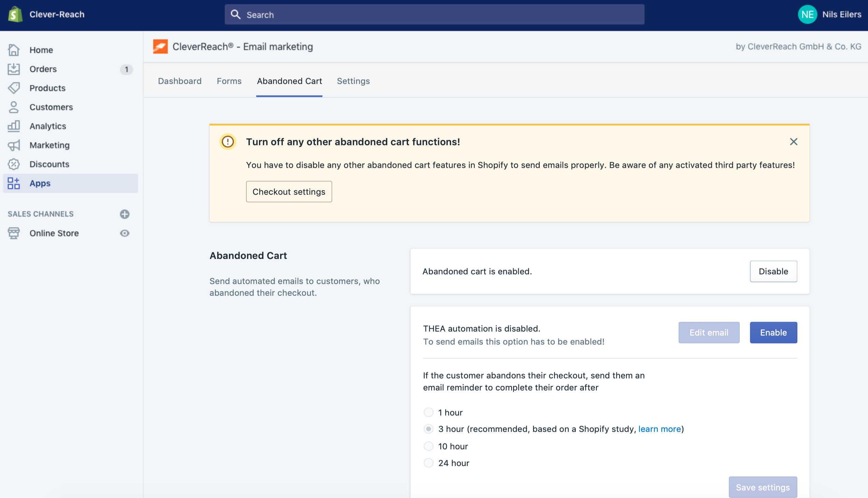Choose the 24 hour radio button
Viewport: 868px width, 498px height.
[x=428, y=463]
